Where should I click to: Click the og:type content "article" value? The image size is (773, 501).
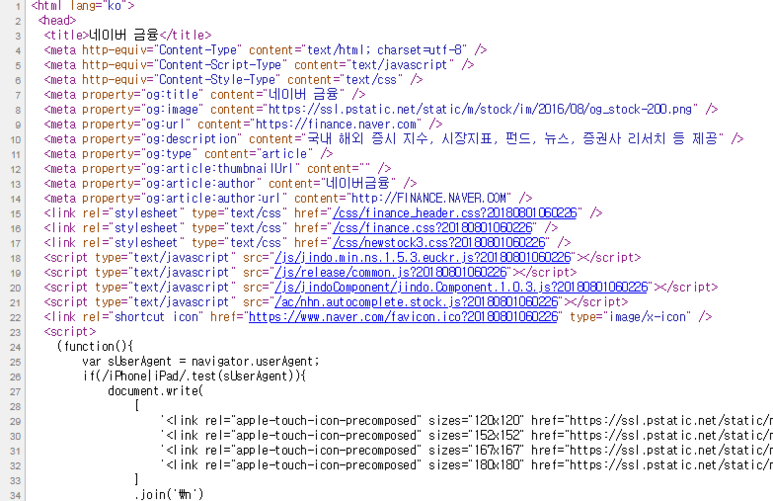(283, 154)
